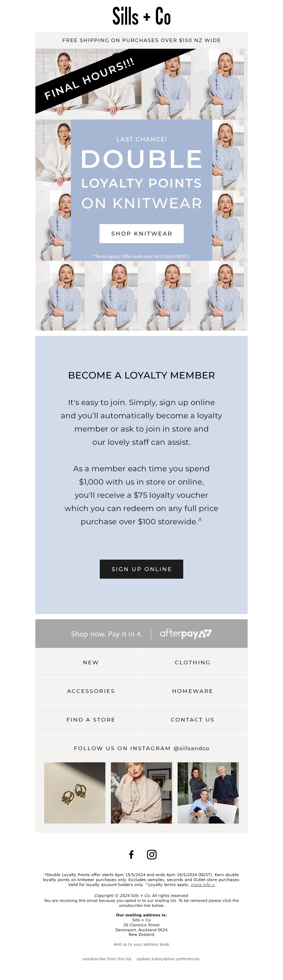283x980 pixels.
Task: Click the Shop Knitwear button
Action: pos(141,234)
